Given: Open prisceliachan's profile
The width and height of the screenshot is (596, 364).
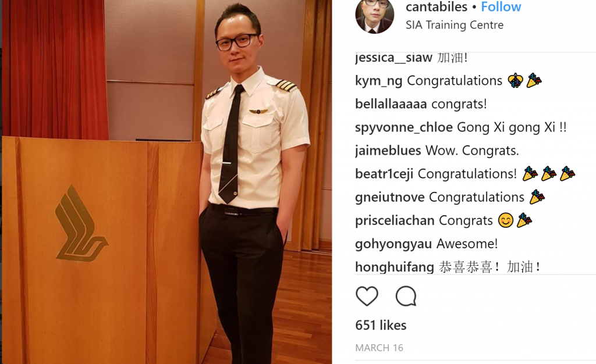Looking at the screenshot, I should coord(395,220).
